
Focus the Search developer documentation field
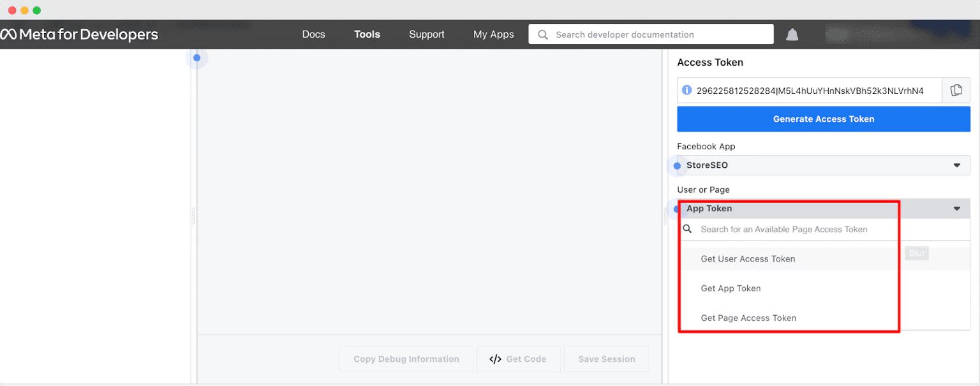(651, 34)
